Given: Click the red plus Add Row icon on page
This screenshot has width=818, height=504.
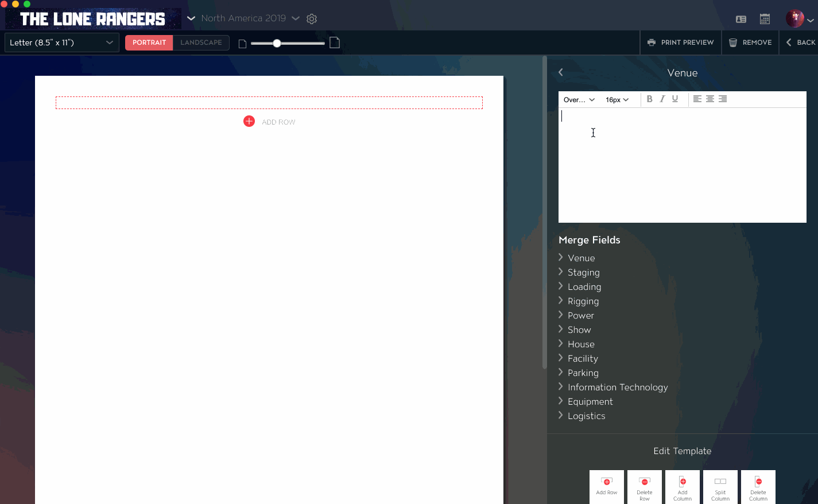Looking at the screenshot, I should (x=249, y=121).
